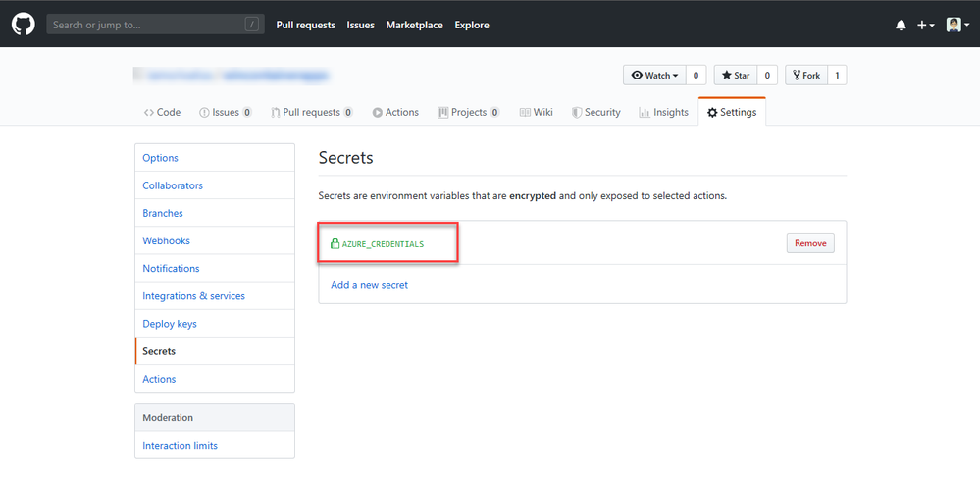Open the Issues tab
The height and width of the screenshot is (477, 980).
225,112
